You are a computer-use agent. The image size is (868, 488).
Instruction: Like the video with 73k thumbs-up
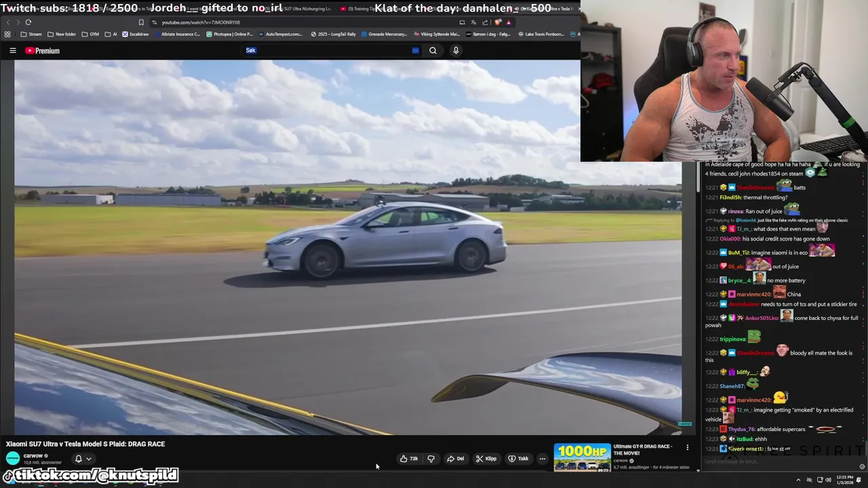point(409,459)
